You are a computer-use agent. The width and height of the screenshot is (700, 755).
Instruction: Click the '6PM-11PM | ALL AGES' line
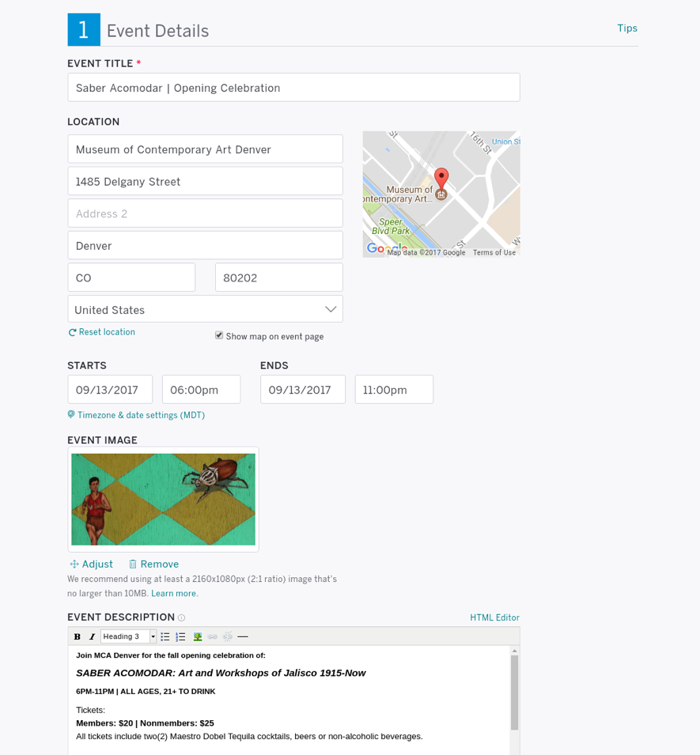146,692
